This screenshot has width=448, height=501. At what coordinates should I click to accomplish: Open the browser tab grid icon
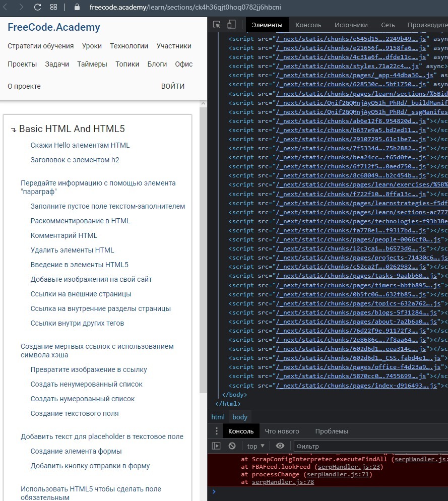[x=54, y=8]
